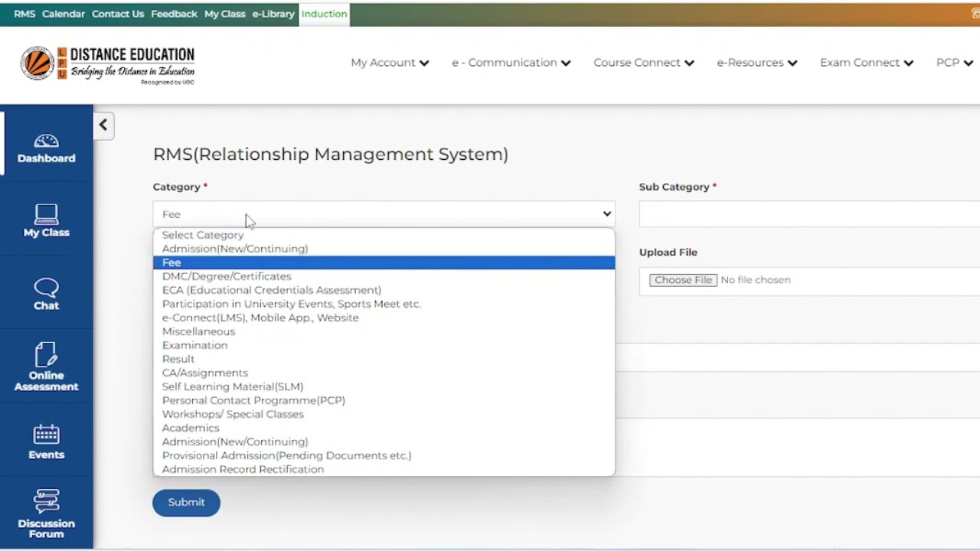
Task: Open the Feedback link
Action: [174, 14]
